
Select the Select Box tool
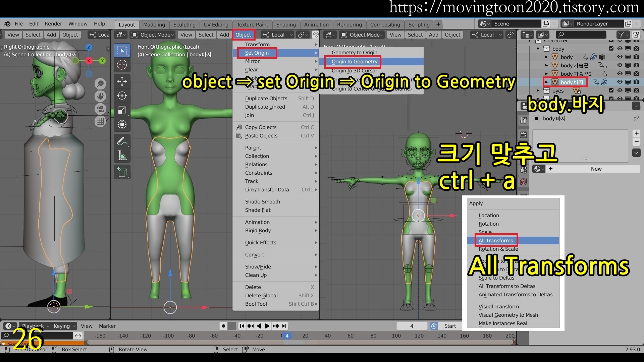(122, 51)
